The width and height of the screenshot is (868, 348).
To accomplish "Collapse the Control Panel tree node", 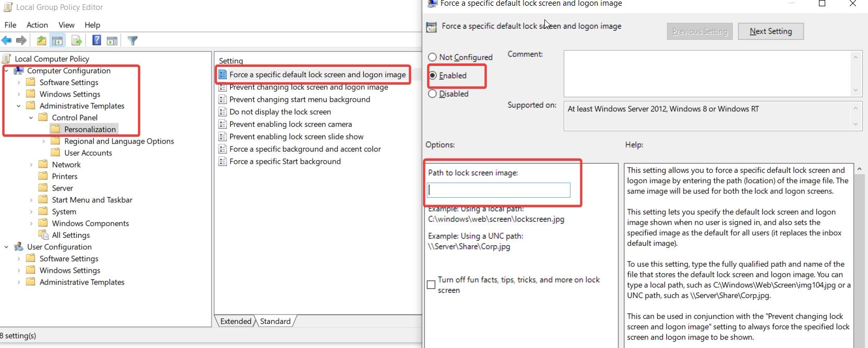I will point(31,118).
